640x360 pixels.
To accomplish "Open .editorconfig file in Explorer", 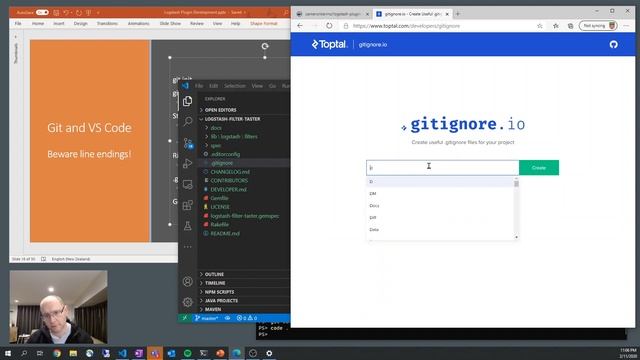I will (x=225, y=154).
